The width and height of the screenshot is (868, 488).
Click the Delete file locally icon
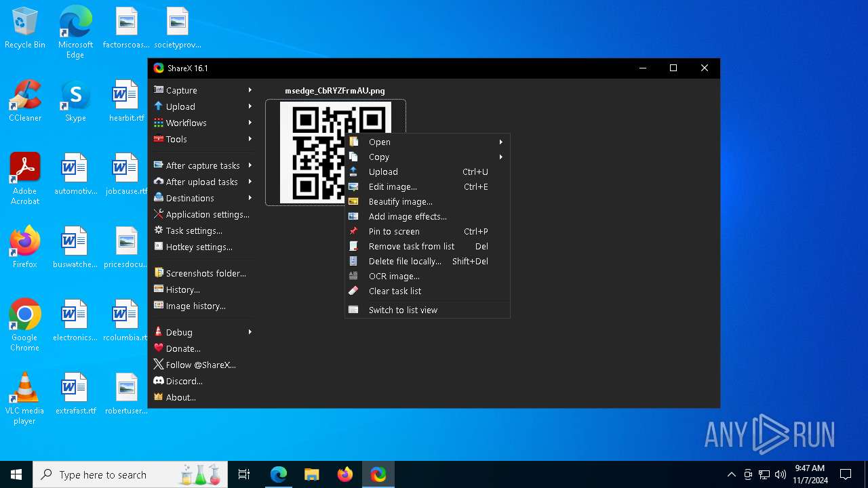point(353,261)
